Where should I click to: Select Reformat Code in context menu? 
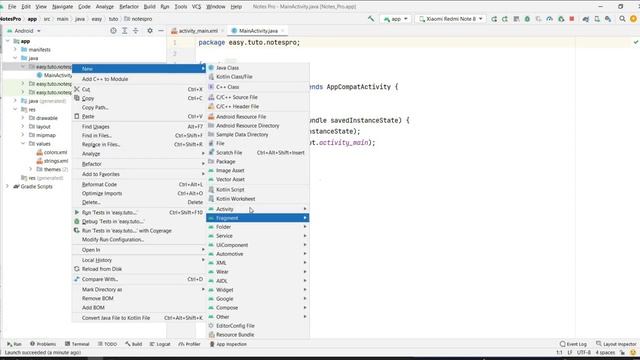point(139,184)
